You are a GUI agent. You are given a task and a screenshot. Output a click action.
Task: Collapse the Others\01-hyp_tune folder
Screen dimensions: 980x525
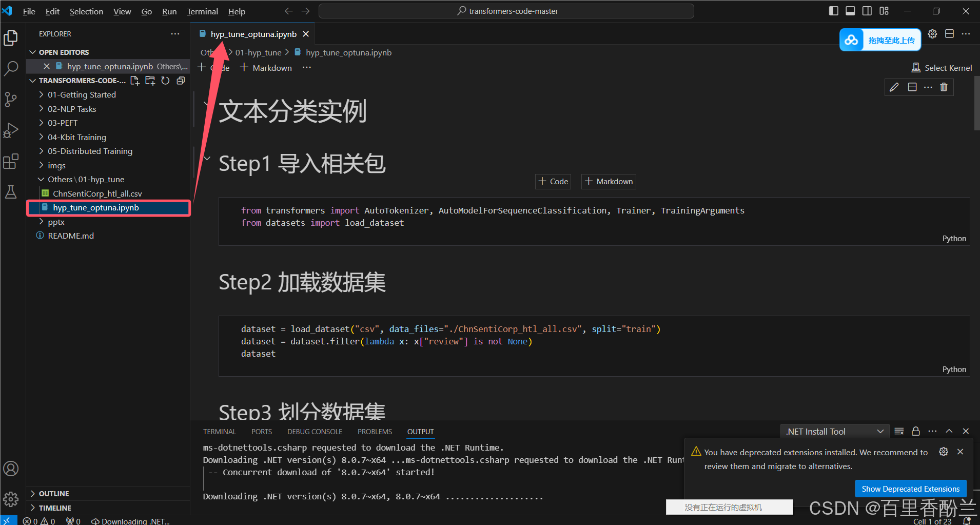point(41,179)
